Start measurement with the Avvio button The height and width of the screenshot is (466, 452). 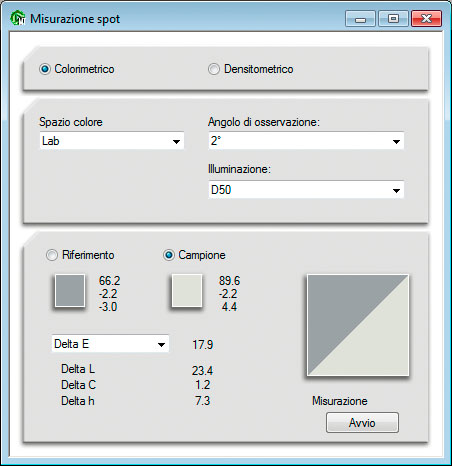coord(362,423)
